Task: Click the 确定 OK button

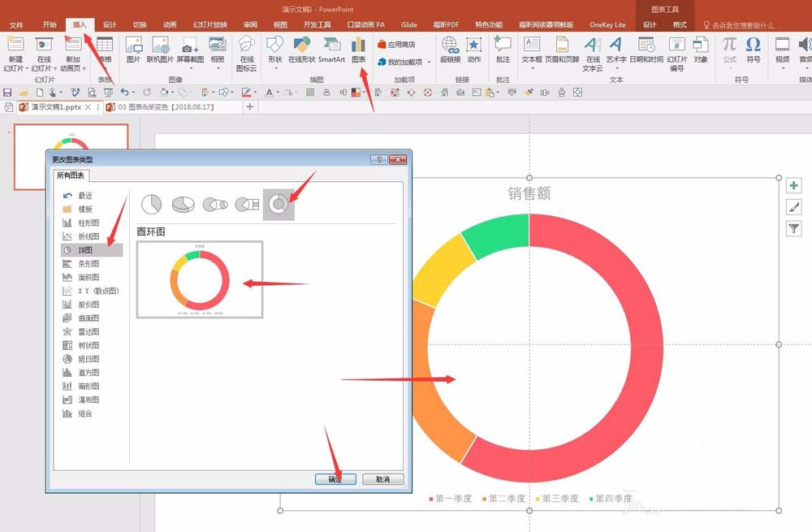Action: coord(335,479)
